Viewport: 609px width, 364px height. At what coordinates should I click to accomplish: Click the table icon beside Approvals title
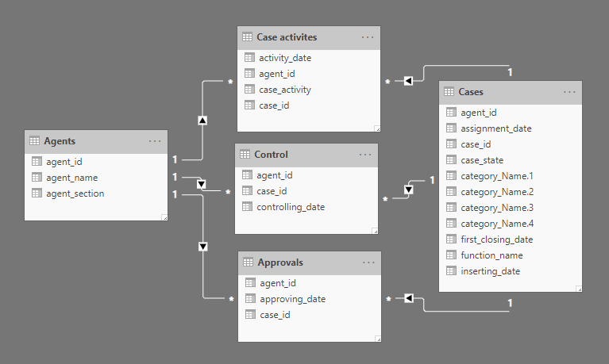tap(249, 262)
